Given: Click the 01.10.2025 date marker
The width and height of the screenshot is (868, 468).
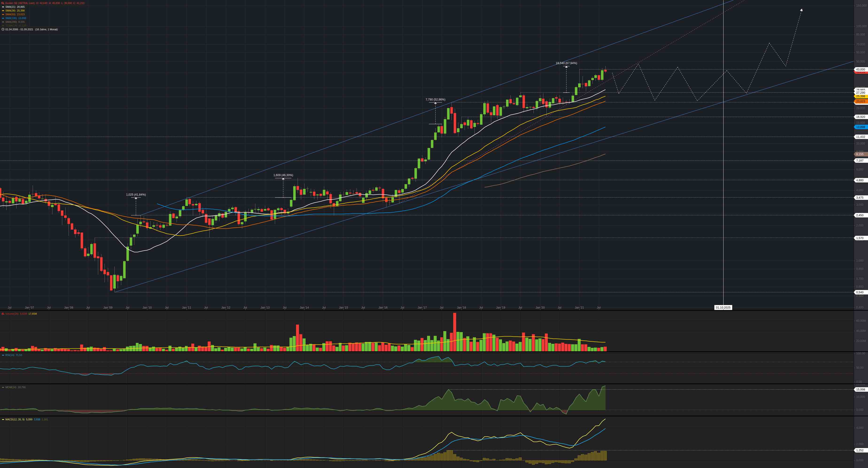Looking at the screenshot, I should click(x=723, y=308).
